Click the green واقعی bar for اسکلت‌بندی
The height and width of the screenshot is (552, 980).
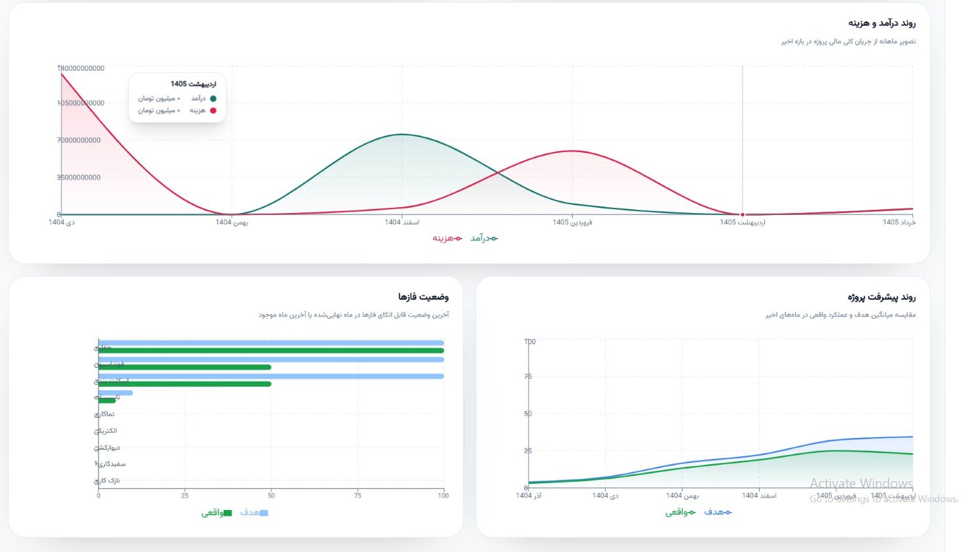[x=185, y=384]
